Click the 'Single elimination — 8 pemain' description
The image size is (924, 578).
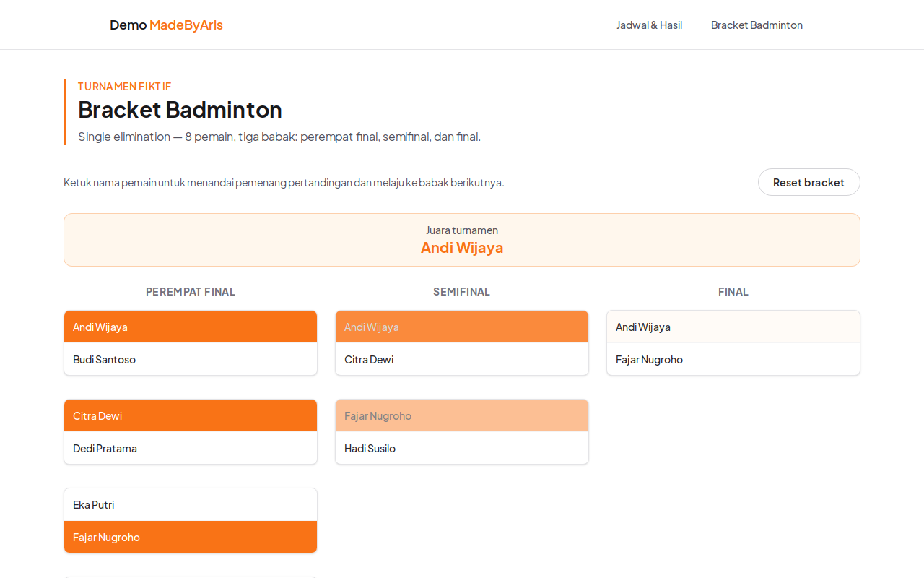tap(279, 137)
